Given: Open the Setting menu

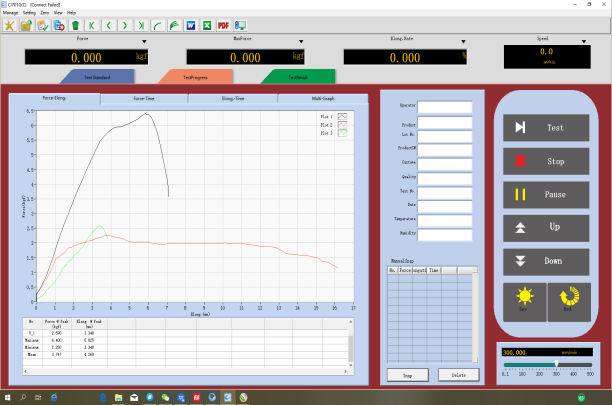Looking at the screenshot, I should 30,12.
